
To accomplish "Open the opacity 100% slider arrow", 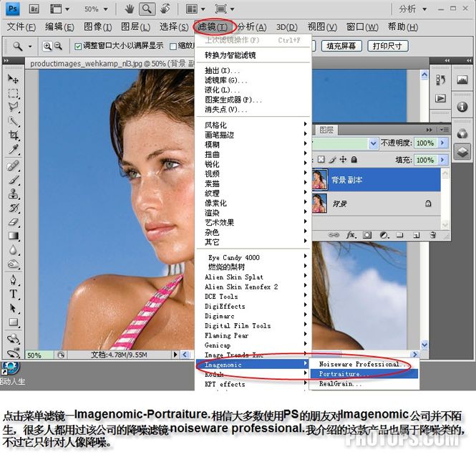I will click(x=442, y=143).
